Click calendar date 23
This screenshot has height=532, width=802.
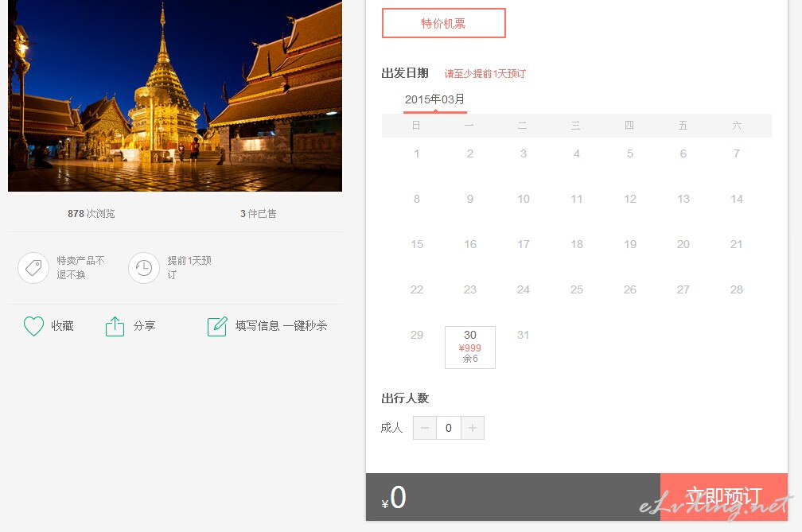tap(470, 289)
